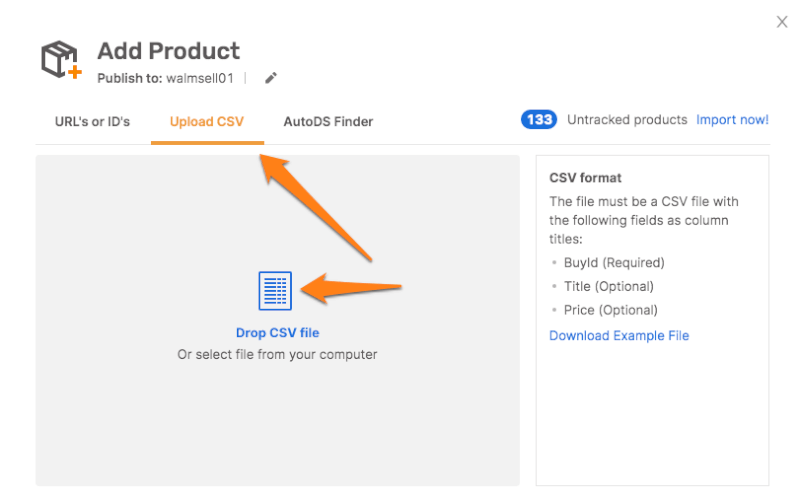
Task: Select the walmsell01 store name
Action: coord(200,78)
